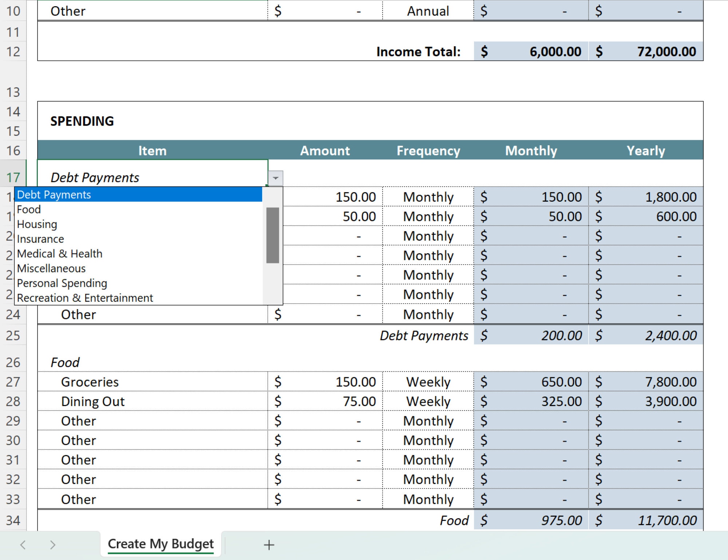Viewport: 728px width, 560px height.
Task: Click the Income Total monthly value cell
Action: point(530,51)
